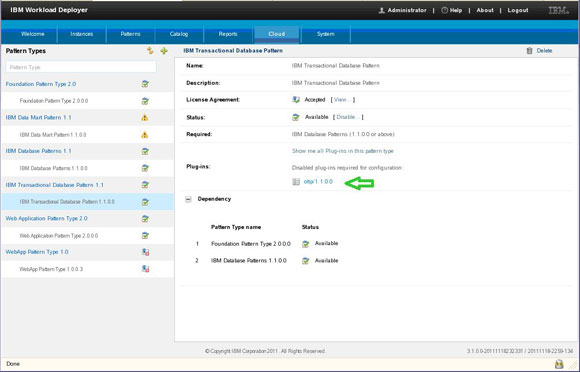Click the Required value IBM Database Patterns text
This screenshot has width=580, height=372.
(x=343, y=134)
